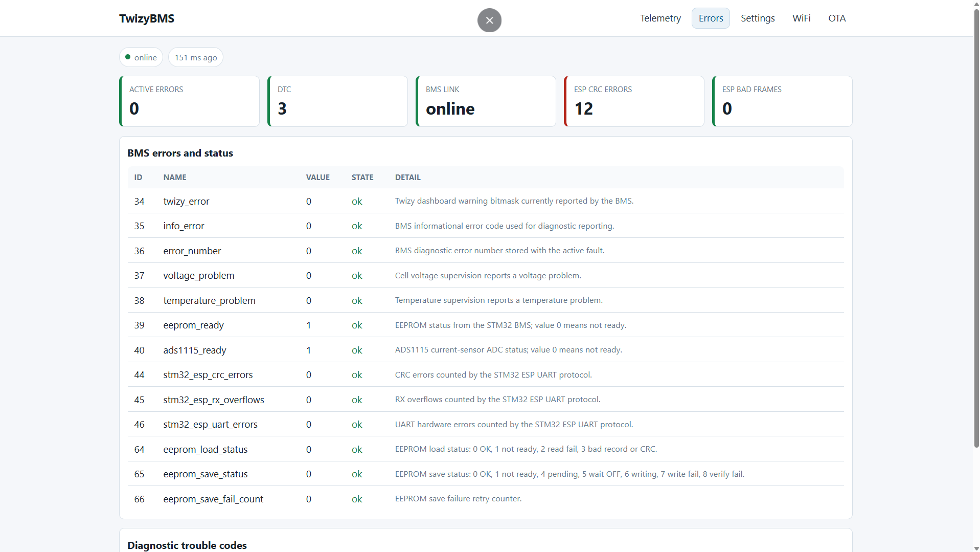The width and height of the screenshot is (980, 552).
Task: Select the twizy_error table row
Action: (486, 201)
